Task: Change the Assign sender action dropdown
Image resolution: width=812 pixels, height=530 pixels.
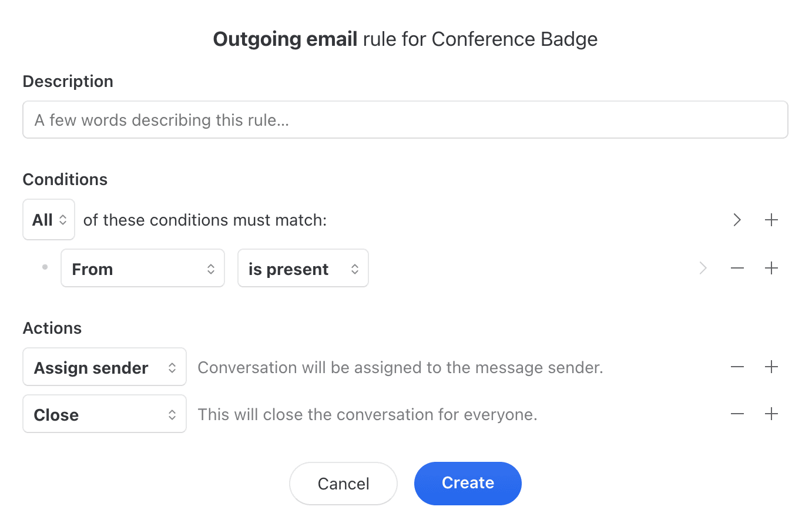Action: (x=104, y=367)
